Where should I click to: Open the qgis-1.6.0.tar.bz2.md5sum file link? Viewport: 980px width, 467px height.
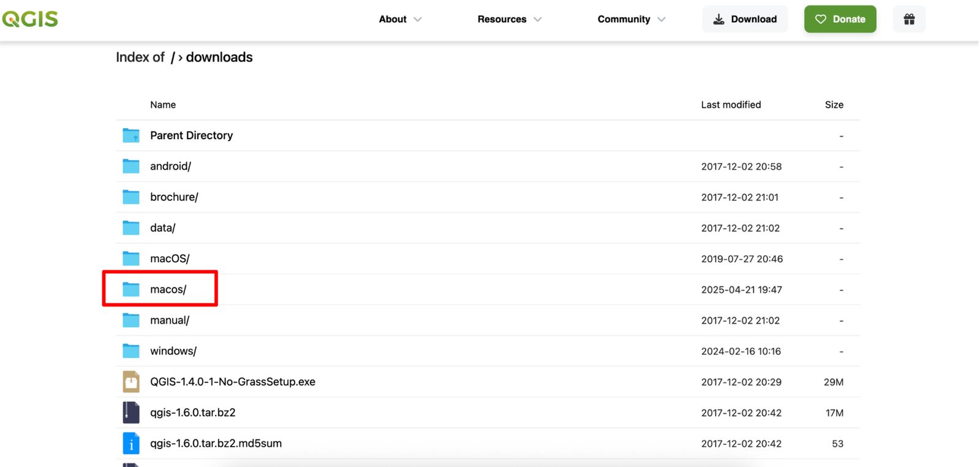coord(216,443)
